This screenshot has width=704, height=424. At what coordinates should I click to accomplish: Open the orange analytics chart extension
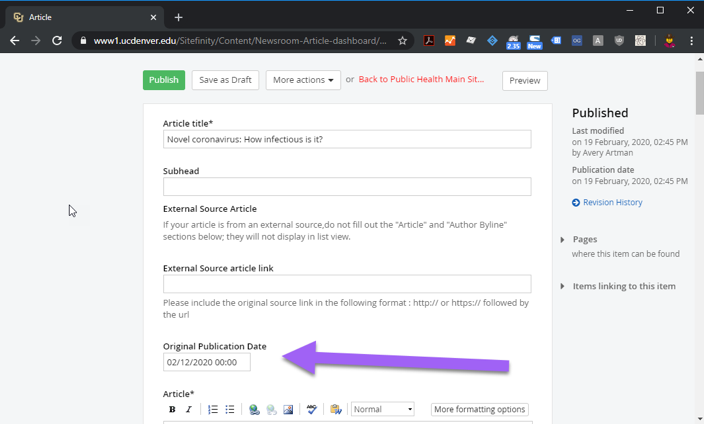450,41
